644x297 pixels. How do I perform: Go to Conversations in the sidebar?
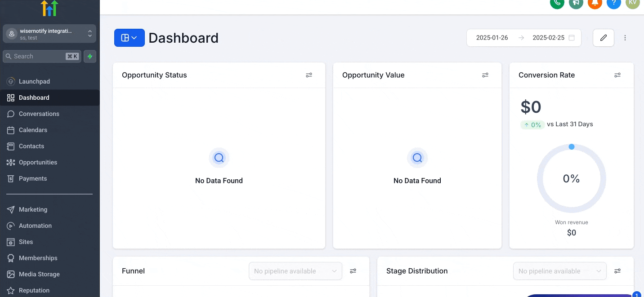click(x=39, y=114)
